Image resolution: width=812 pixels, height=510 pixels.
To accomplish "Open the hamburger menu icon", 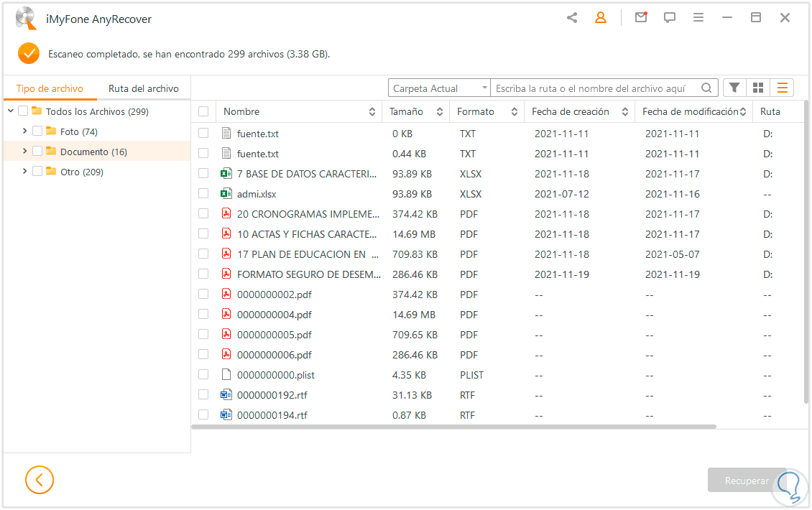I will point(698,18).
